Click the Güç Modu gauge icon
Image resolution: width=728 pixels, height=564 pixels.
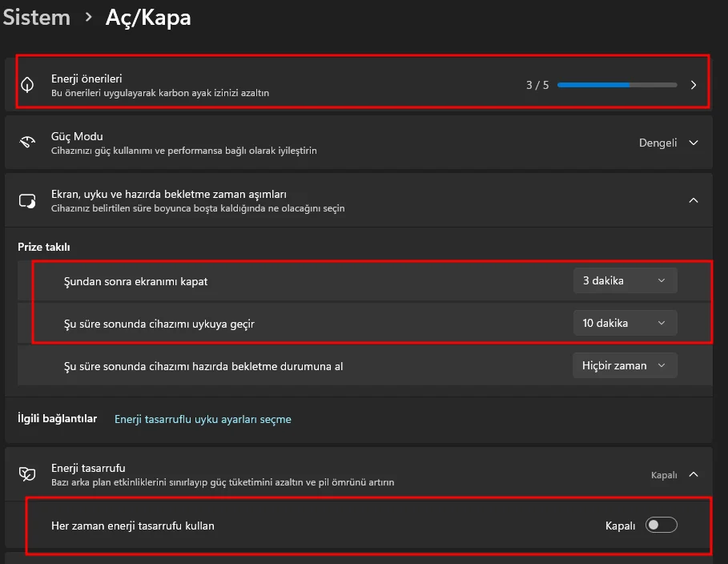click(28, 143)
